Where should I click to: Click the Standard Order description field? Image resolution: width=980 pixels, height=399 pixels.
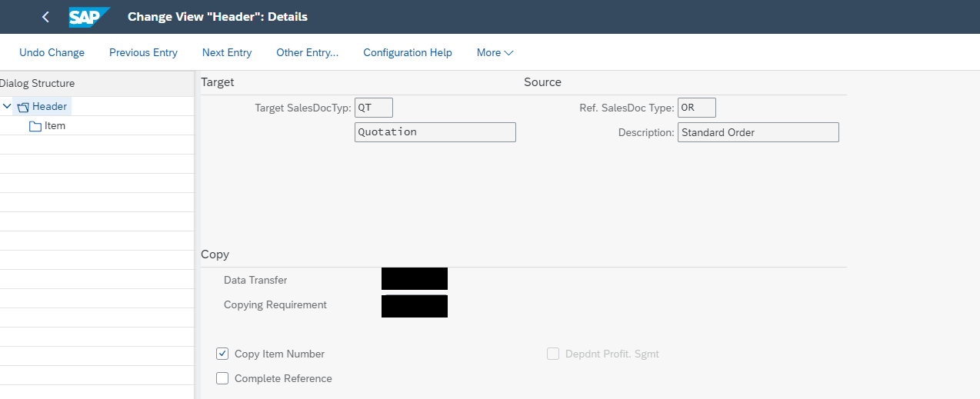(x=758, y=132)
